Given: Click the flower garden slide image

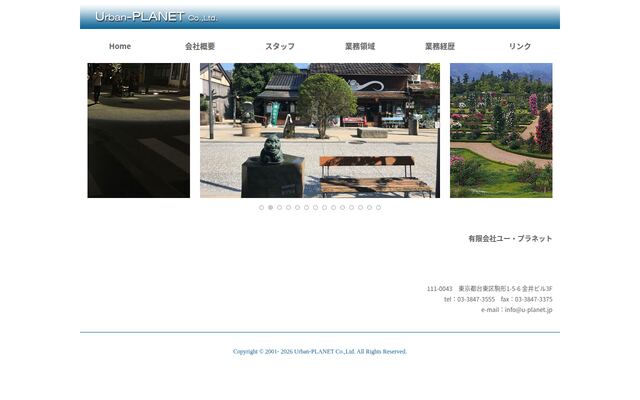Looking at the screenshot, I should click(x=501, y=131).
